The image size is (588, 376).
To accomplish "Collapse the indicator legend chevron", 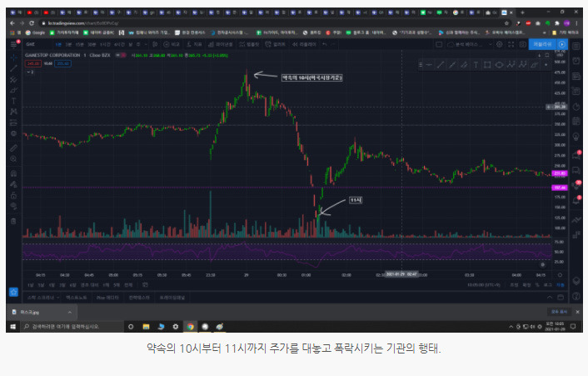I will tap(30, 72).
